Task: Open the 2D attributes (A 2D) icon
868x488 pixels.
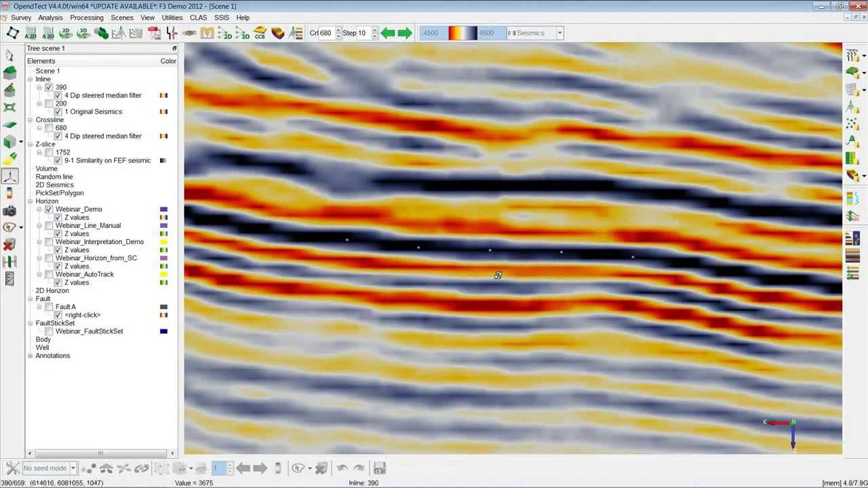Action: point(31,33)
